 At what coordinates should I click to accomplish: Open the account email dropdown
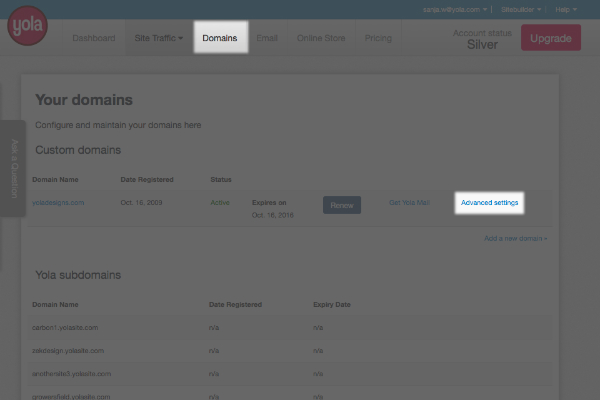(x=455, y=10)
